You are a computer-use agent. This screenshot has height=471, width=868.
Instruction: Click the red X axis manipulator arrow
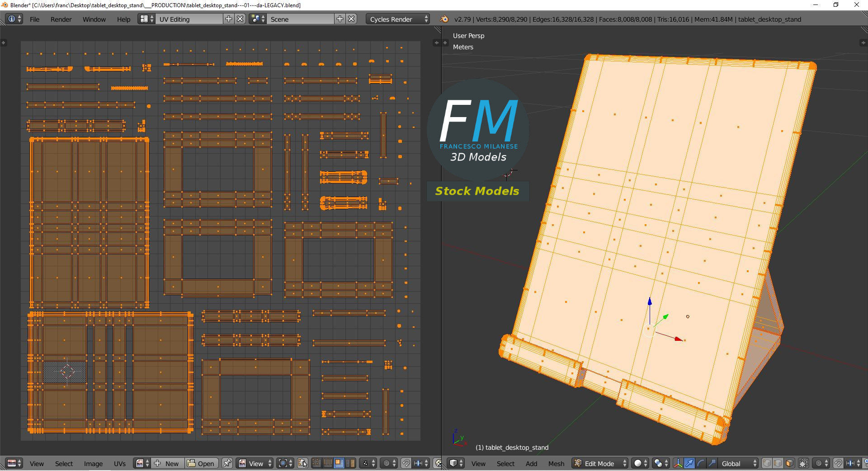[678, 339]
